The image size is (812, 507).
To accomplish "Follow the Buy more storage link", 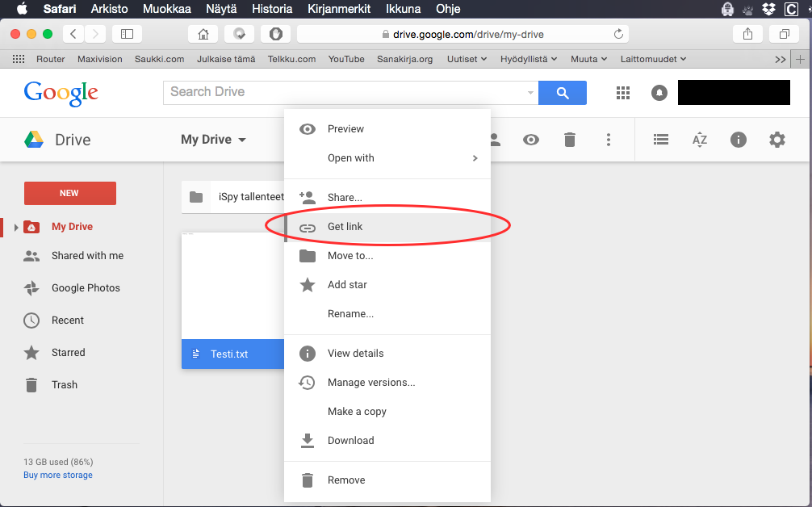I will tap(58, 476).
